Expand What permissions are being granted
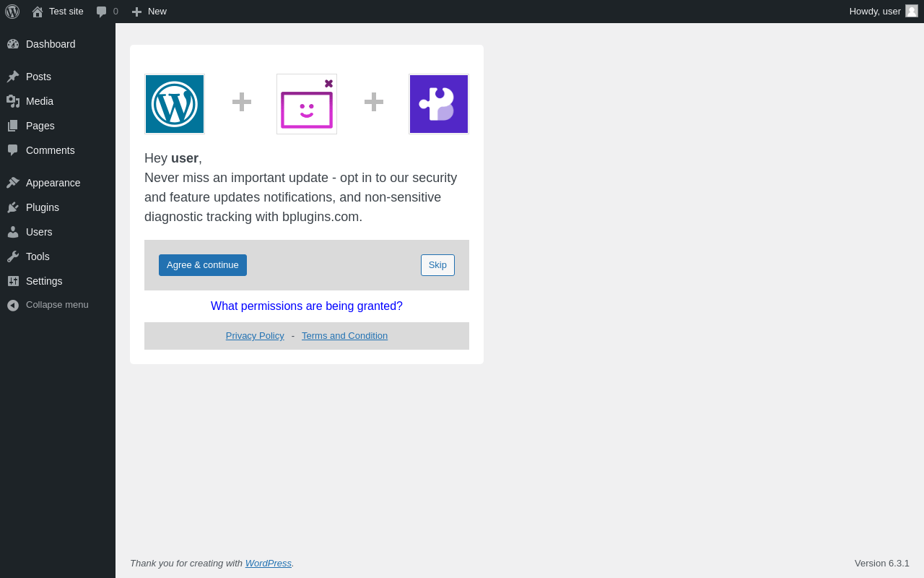The height and width of the screenshot is (578, 924). pos(307,306)
